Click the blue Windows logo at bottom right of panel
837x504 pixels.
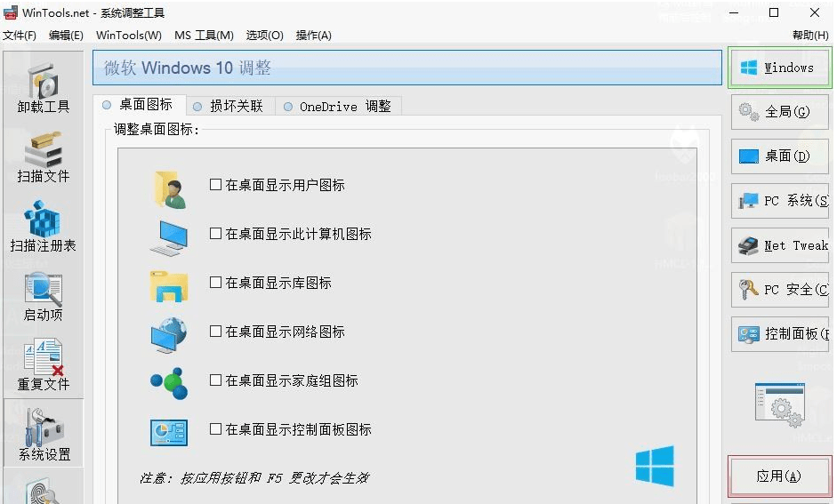655,466
